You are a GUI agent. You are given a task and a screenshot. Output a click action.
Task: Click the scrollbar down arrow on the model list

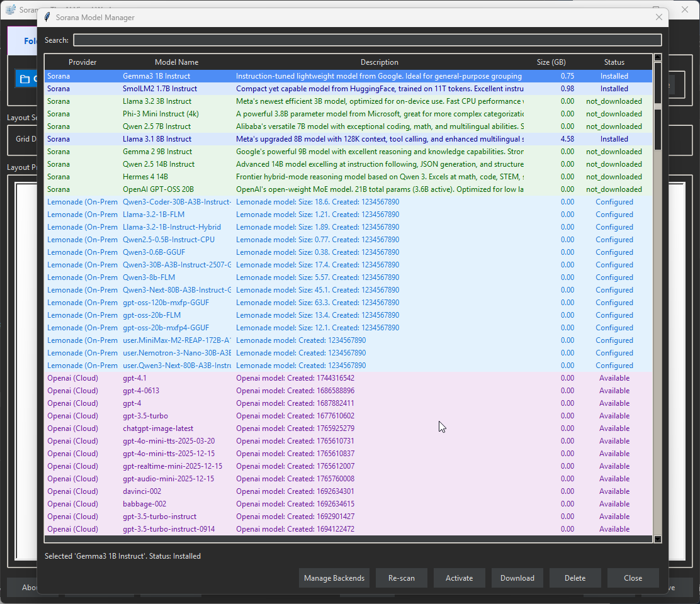657,539
